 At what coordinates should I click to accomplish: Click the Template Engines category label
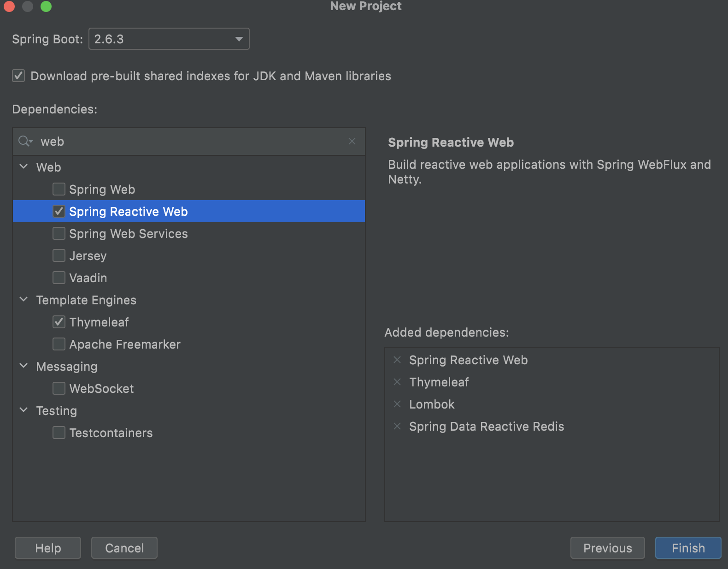pyautogui.click(x=86, y=300)
